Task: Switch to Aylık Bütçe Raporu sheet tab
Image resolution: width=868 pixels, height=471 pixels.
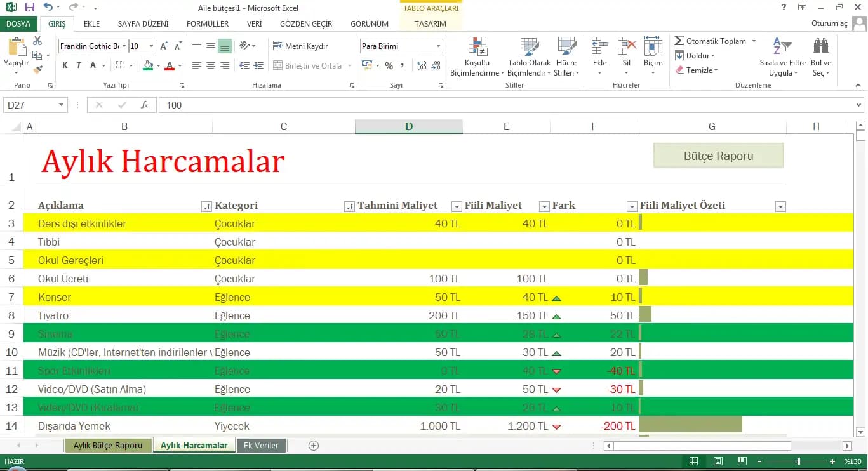Action: click(x=108, y=445)
